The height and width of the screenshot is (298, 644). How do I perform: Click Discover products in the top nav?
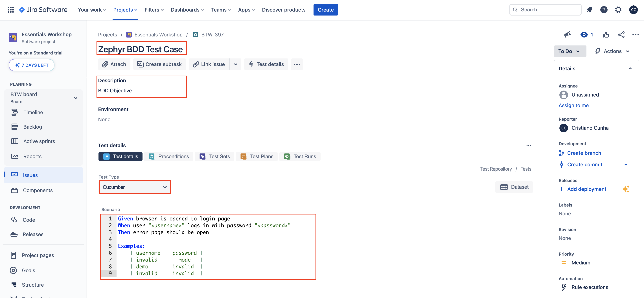[x=284, y=10]
